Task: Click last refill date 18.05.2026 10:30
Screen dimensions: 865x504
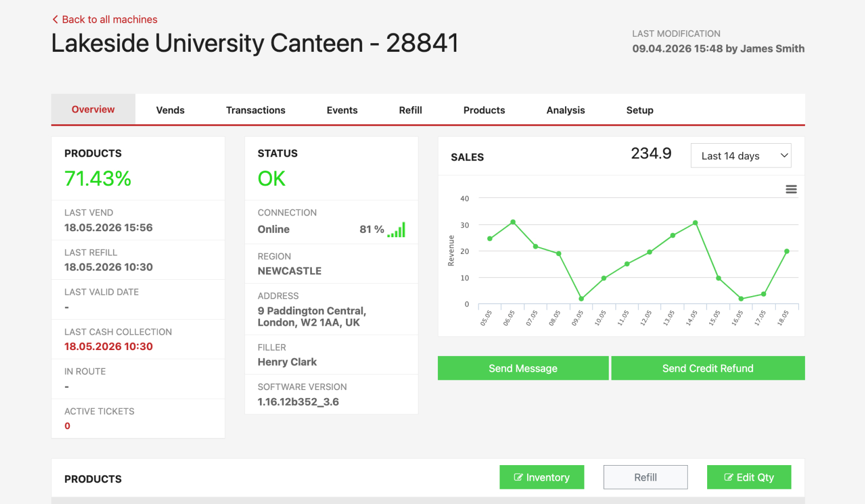Action: coord(109,267)
